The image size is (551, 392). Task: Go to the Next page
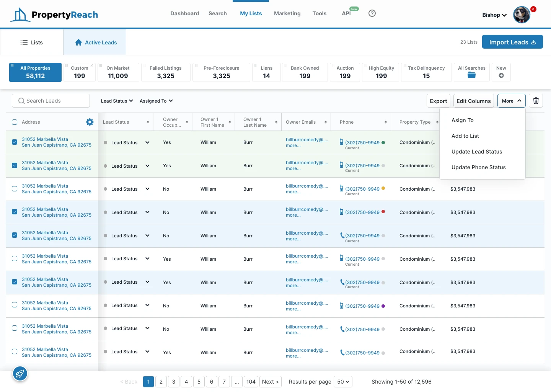[x=271, y=382]
